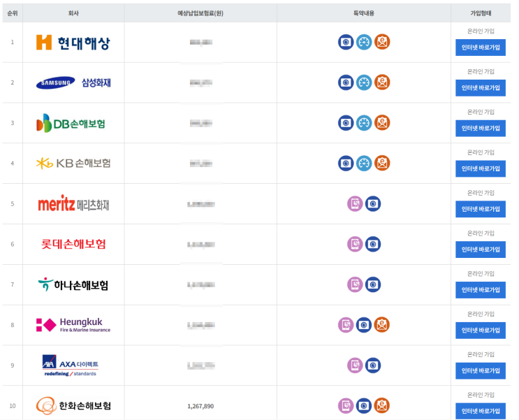The width and height of the screenshot is (519, 420).
Task: Click the pink mobile phone icon in 메리츠화재 row
Action: pyautogui.click(x=355, y=203)
